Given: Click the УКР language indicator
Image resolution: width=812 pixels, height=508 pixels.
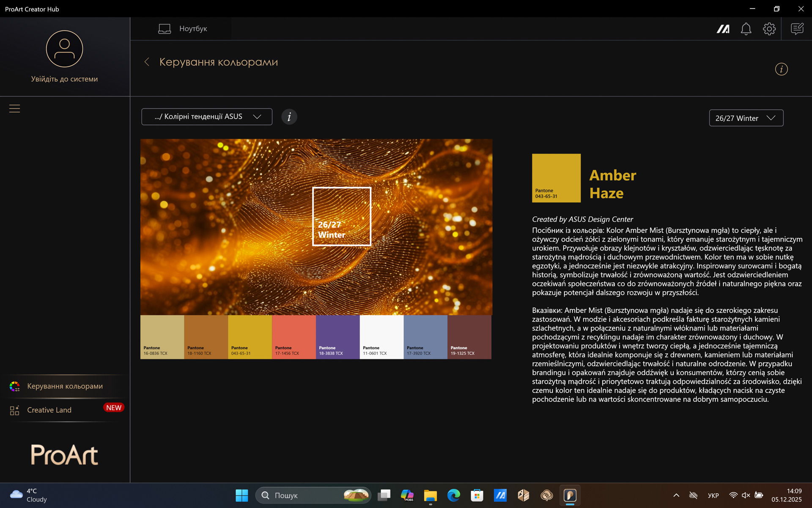Looking at the screenshot, I should click(x=713, y=496).
